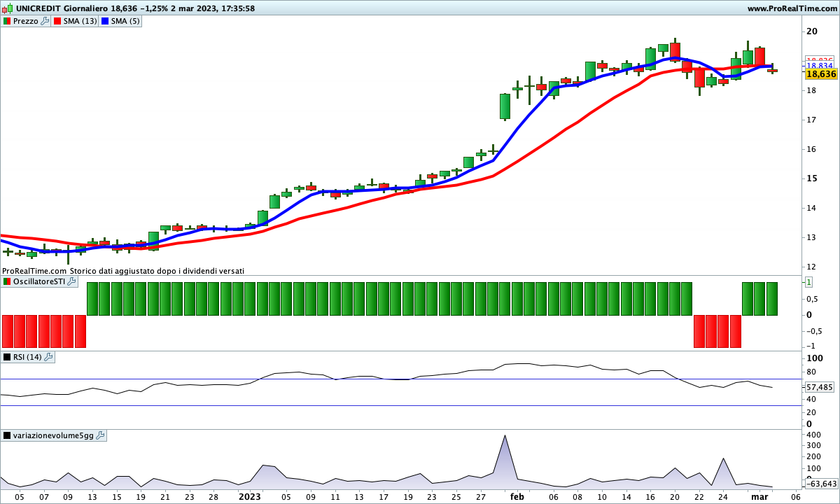Viewport: 840px width, 504px height.
Task: Click the black variazionevolume5gg color swatch
Action: (7, 435)
